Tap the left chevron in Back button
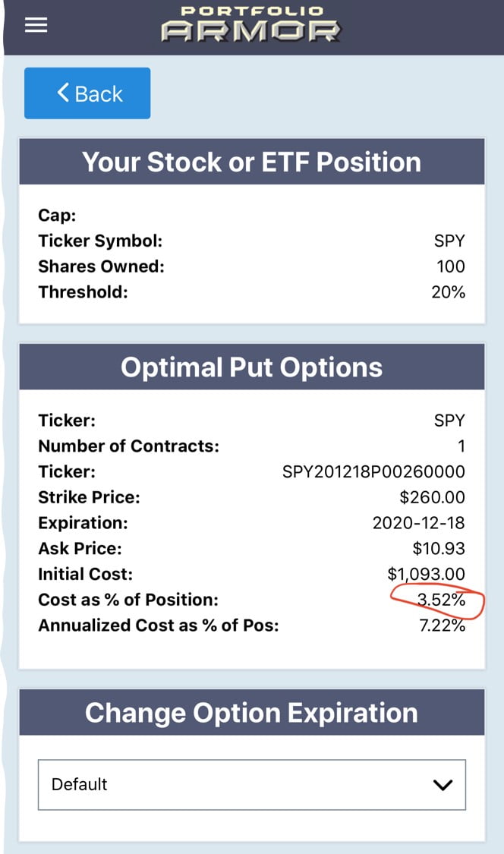Image resolution: width=504 pixels, height=854 pixels. [x=63, y=93]
